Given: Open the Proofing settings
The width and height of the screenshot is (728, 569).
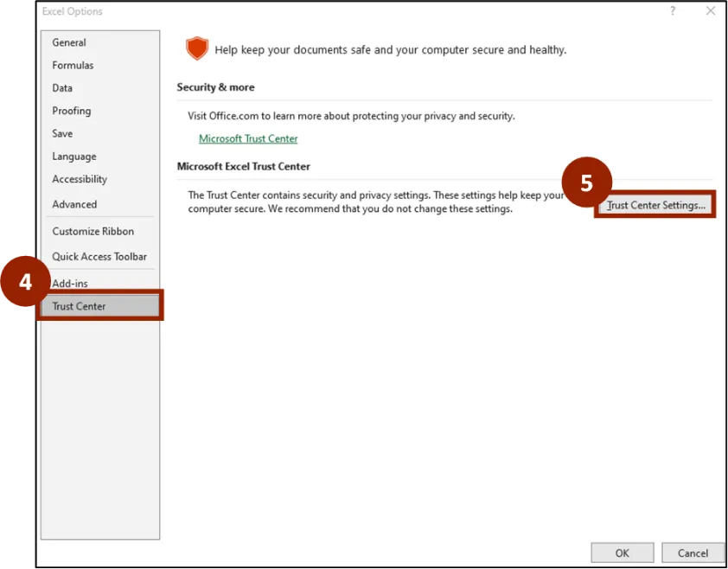Looking at the screenshot, I should point(71,111).
